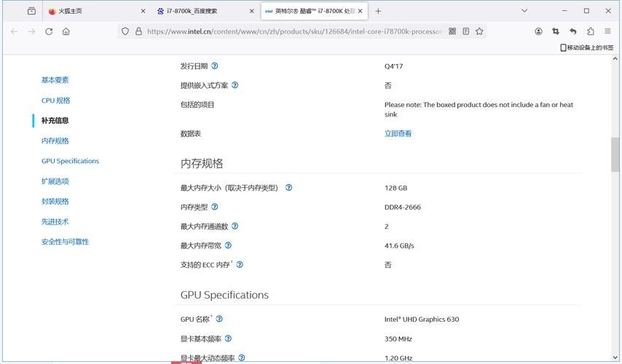The image size is (622, 364).
Task: Toggle reader view for this page
Action: tap(465, 31)
